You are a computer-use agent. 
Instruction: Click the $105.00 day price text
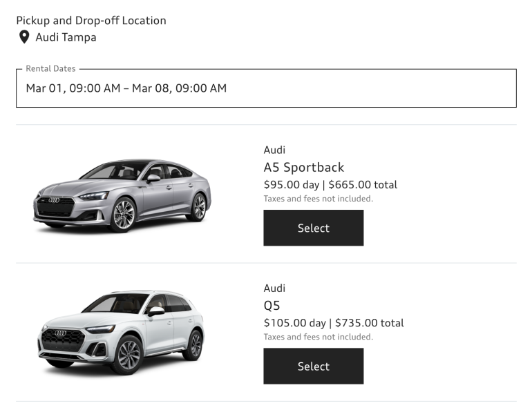[294, 323]
